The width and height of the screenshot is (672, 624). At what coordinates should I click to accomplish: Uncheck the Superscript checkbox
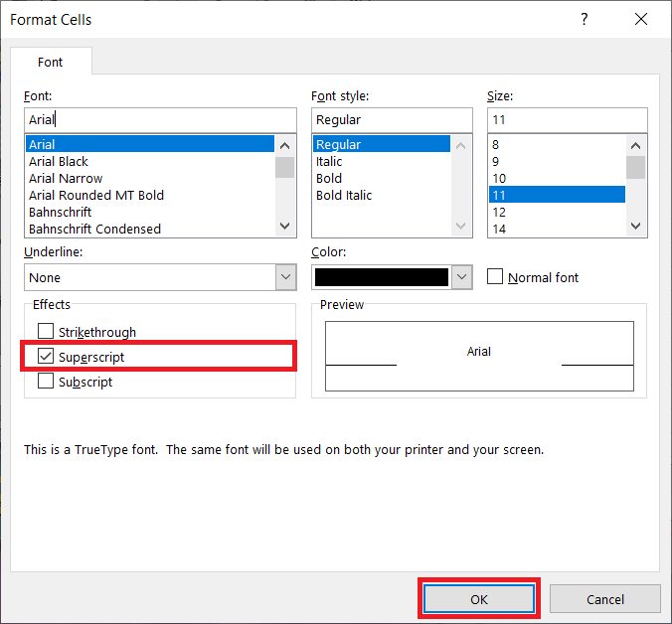[x=46, y=357]
